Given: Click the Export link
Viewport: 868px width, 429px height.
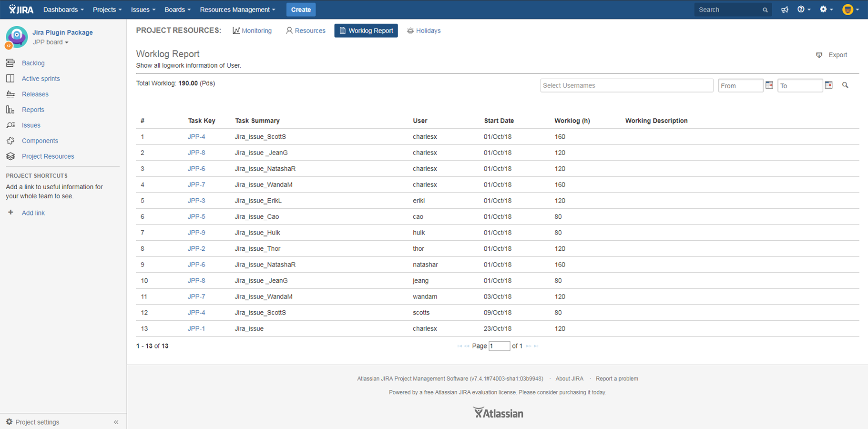Looking at the screenshot, I should click(837, 55).
